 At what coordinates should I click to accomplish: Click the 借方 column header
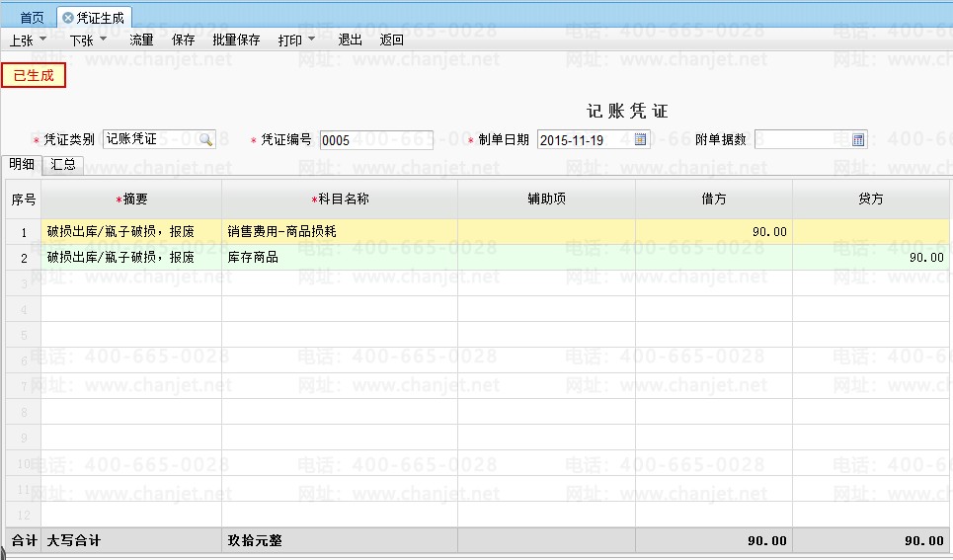714,199
